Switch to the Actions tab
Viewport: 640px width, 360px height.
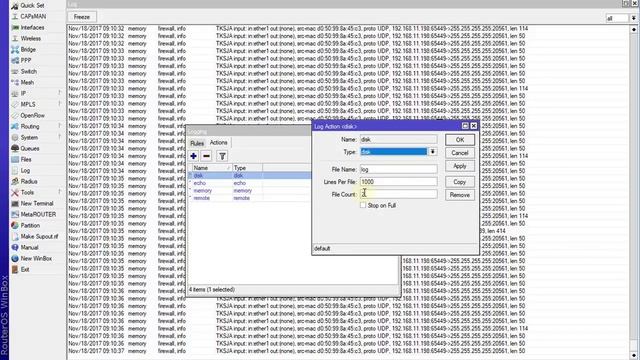point(218,142)
